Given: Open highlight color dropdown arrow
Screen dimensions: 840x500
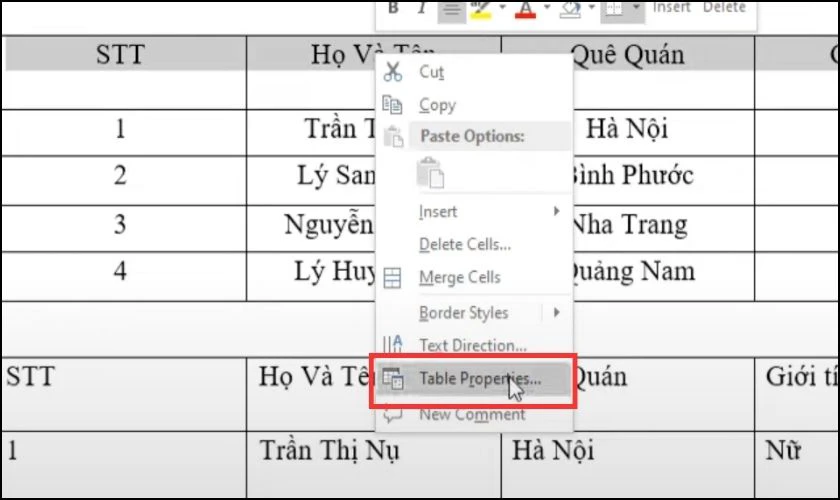Looking at the screenshot, I should 502,8.
